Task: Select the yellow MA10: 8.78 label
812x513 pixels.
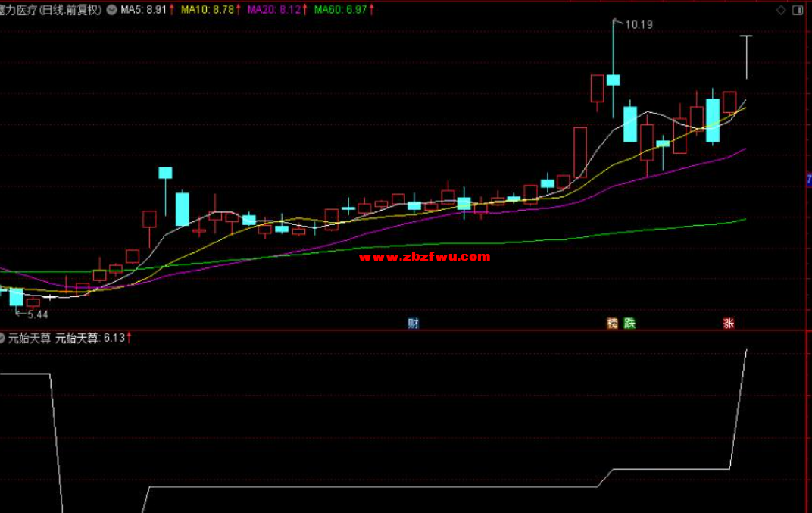Action: tap(208, 10)
